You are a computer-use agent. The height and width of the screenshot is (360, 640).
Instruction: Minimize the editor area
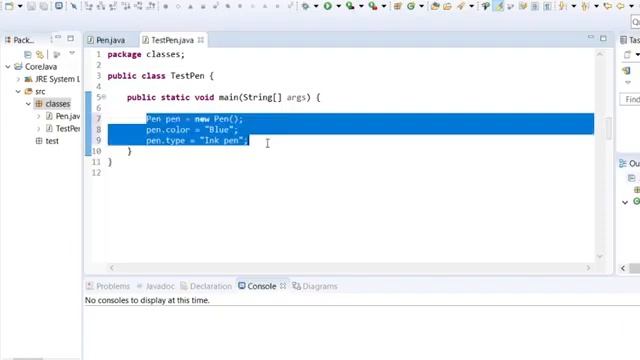[591, 38]
